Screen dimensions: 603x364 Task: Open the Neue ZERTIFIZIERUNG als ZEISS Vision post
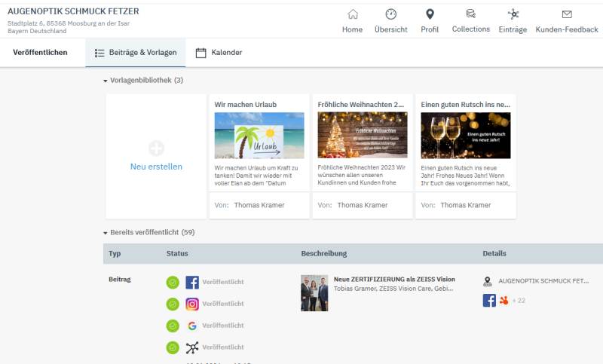coord(394,279)
